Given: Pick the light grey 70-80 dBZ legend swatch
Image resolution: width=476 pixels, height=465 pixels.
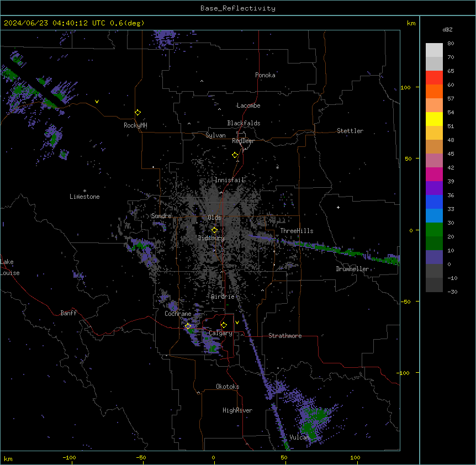Looking at the screenshot, I should tap(434, 50).
